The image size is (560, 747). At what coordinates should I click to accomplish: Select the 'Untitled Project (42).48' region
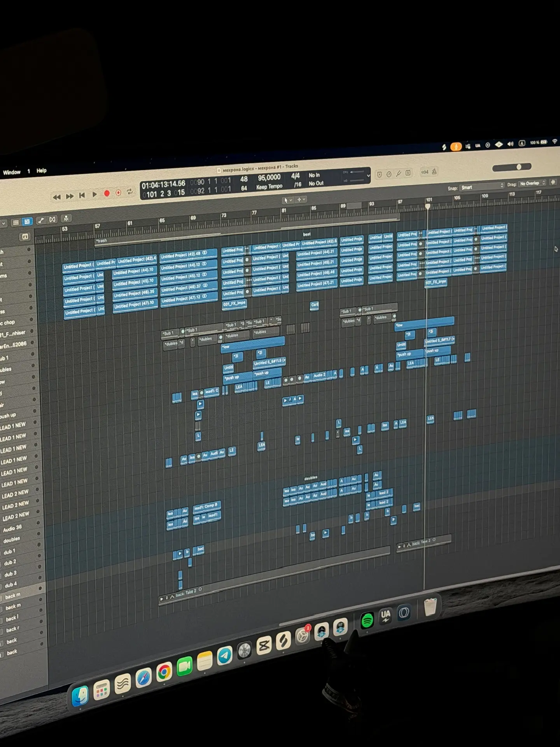tap(189, 255)
